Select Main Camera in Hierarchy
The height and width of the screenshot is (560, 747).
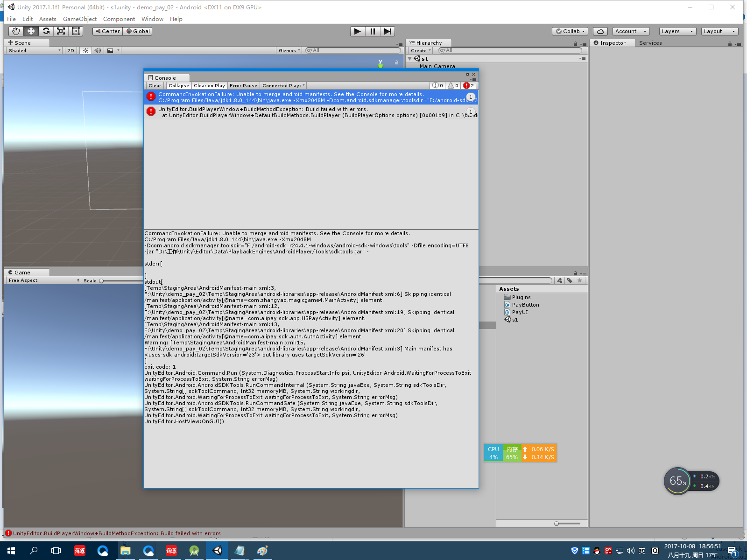[x=437, y=66]
